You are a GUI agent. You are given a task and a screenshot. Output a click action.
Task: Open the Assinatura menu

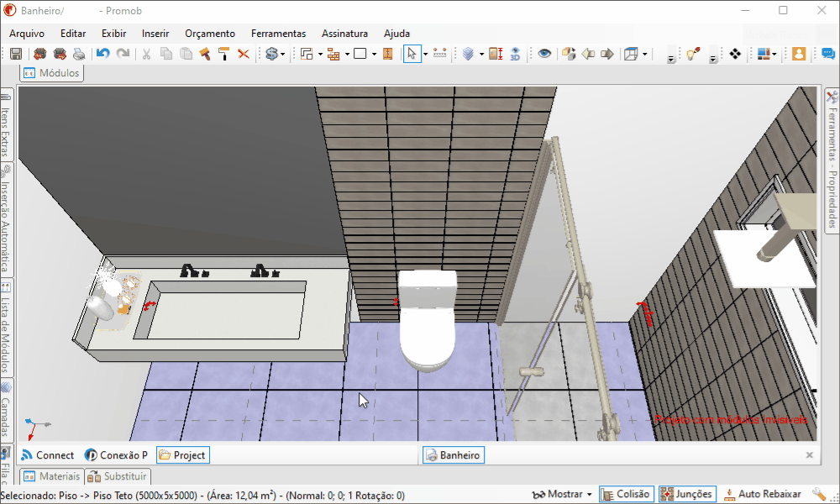coord(344,34)
